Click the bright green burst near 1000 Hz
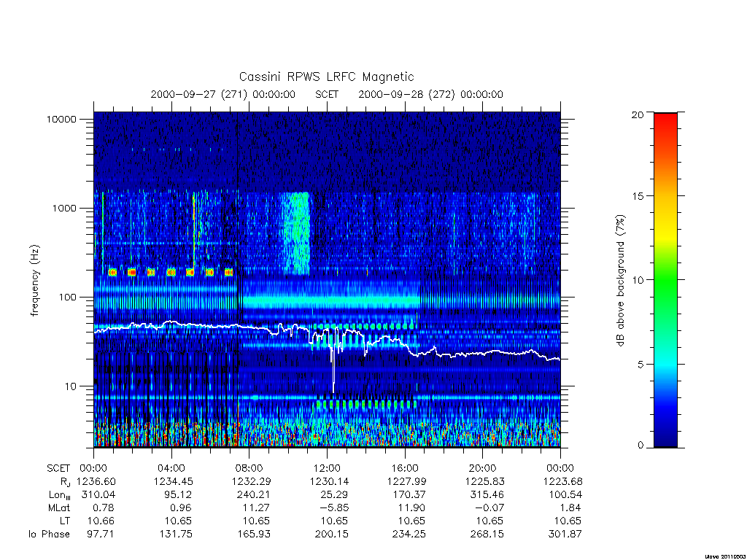Screen dimensions: 747x560 click(296, 233)
